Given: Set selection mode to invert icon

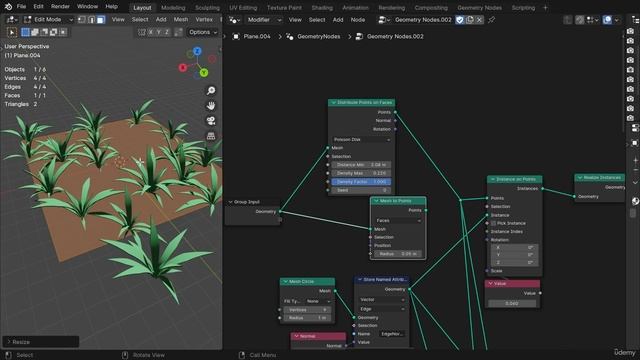Looking at the screenshot, I should click(53, 32).
